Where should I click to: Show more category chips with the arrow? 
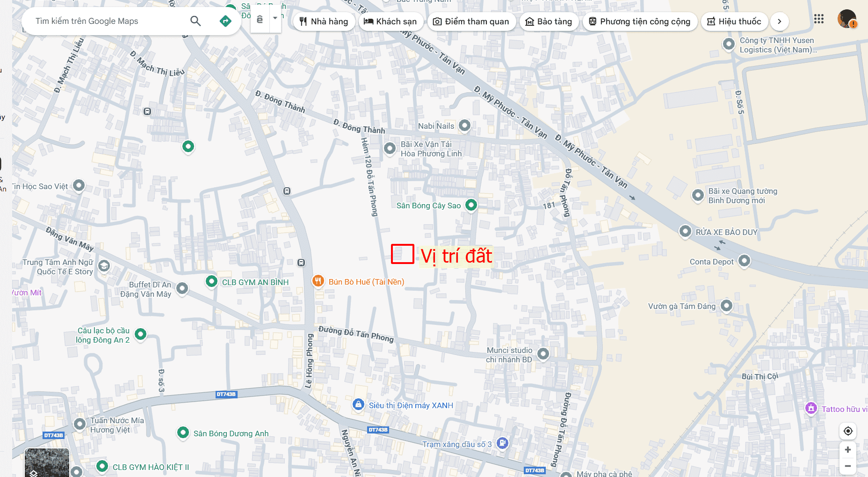click(780, 22)
